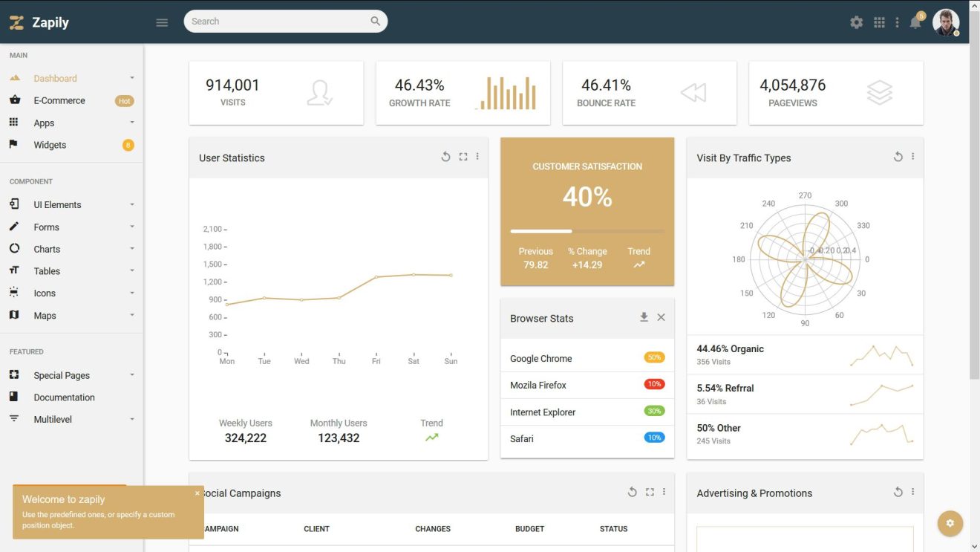Refresh the Advertising & Promotions panel
The image size is (980, 552).
(x=898, y=491)
